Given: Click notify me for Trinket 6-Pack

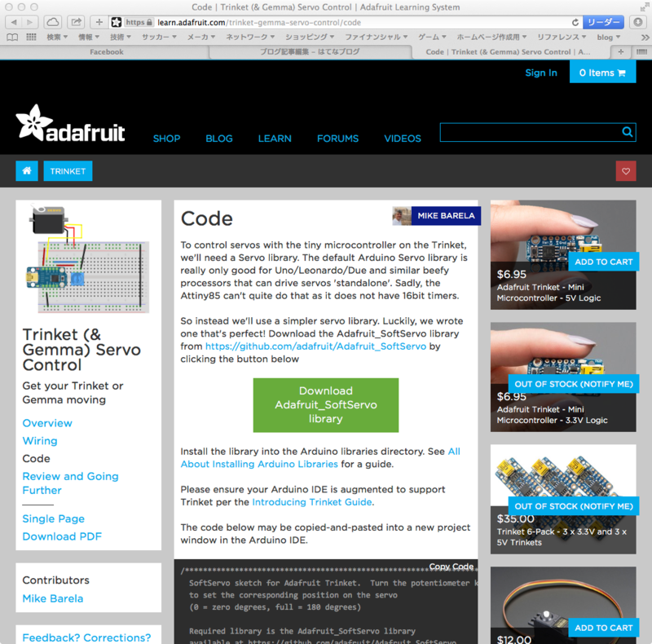Looking at the screenshot, I should pyautogui.click(x=574, y=506).
